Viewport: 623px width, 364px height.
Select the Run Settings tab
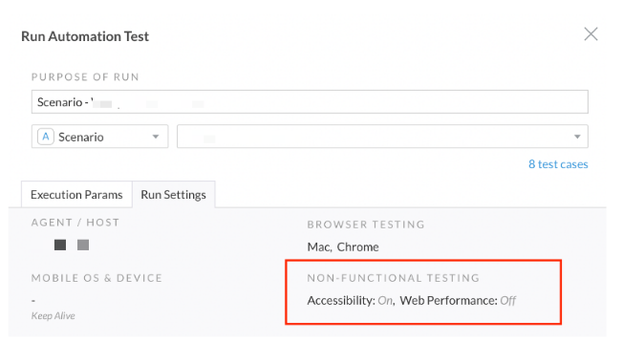[174, 195]
